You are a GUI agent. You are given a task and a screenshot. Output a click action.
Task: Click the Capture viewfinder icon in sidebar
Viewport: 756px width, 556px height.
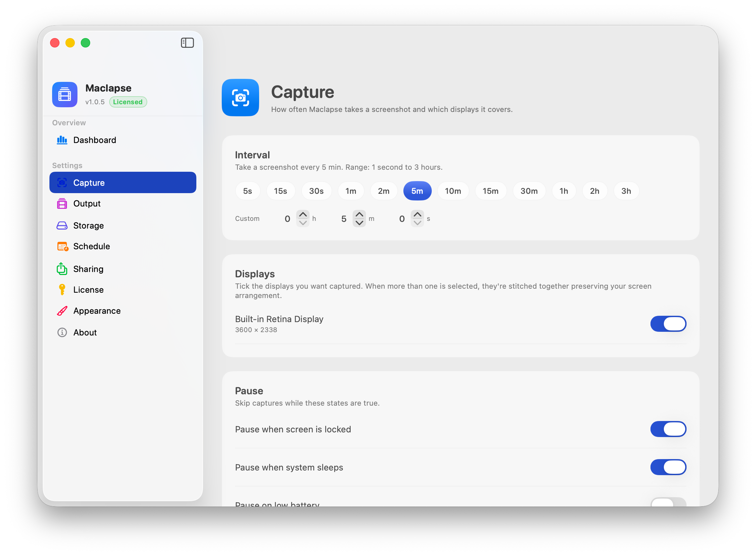point(62,183)
